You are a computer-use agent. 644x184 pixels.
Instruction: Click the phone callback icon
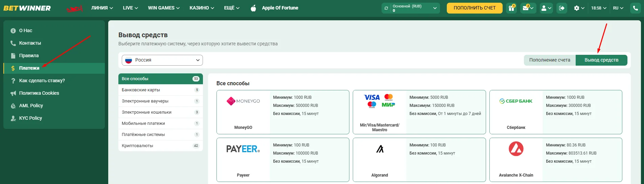click(x=635, y=8)
